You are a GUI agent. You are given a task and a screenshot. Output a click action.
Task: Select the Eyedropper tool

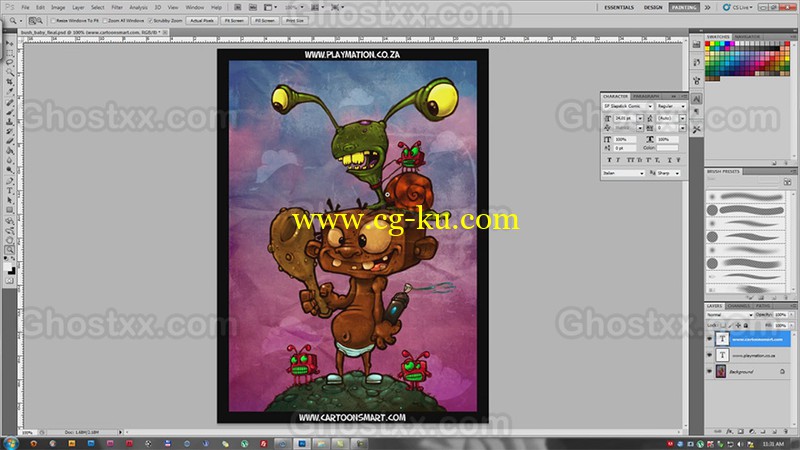click(9, 91)
